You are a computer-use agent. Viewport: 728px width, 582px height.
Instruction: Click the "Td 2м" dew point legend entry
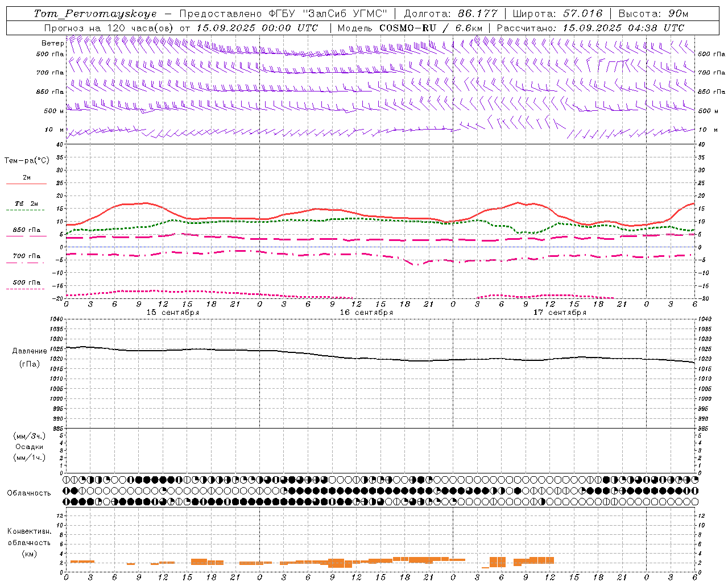pos(26,203)
